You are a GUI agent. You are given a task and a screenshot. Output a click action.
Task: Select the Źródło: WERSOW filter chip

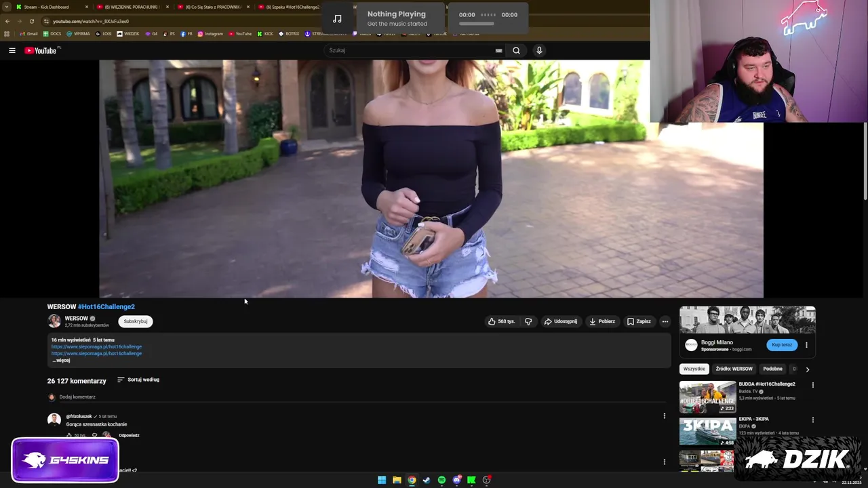734,369
